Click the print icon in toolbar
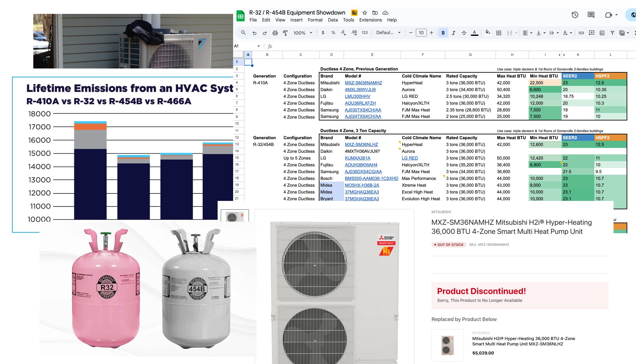636x364 pixels. (275, 33)
